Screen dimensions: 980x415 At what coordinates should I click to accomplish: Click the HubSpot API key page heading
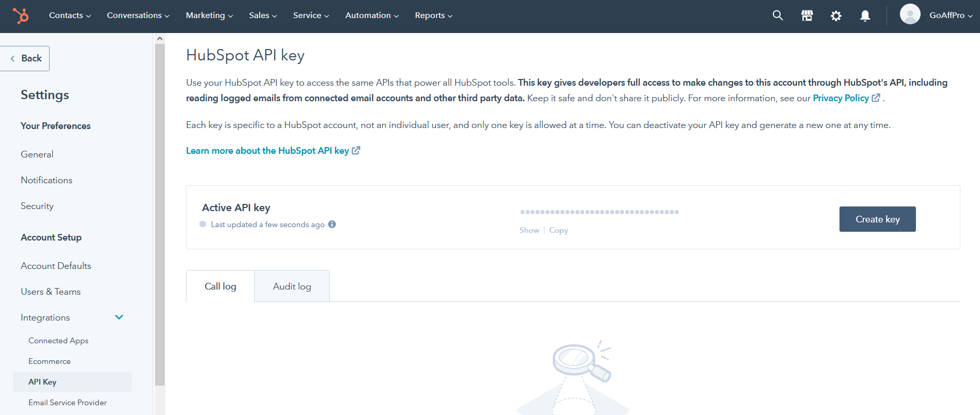(245, 55)
